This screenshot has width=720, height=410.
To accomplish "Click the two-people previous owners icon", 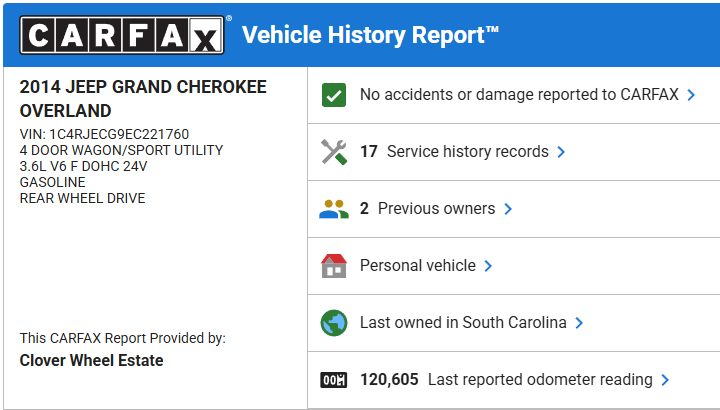I will coord(333,209).
